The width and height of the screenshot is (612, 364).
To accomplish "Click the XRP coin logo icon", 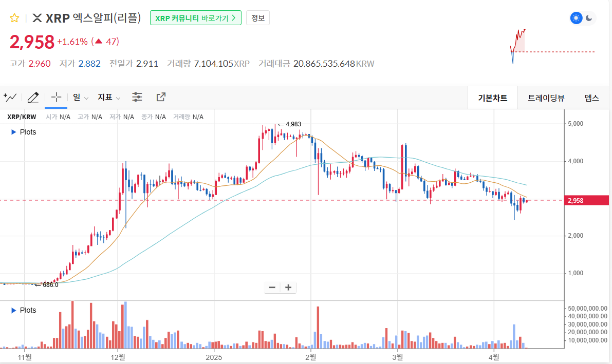I will point(37,18).
